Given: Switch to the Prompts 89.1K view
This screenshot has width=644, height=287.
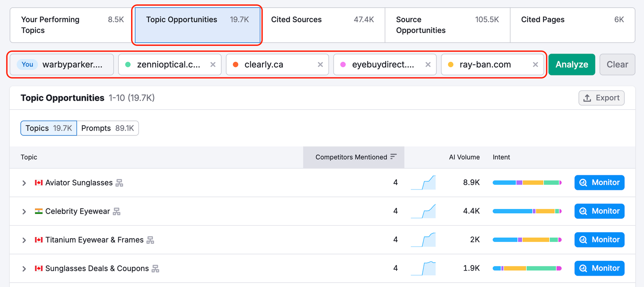Looking at the screenshot, I should (107, 128).
